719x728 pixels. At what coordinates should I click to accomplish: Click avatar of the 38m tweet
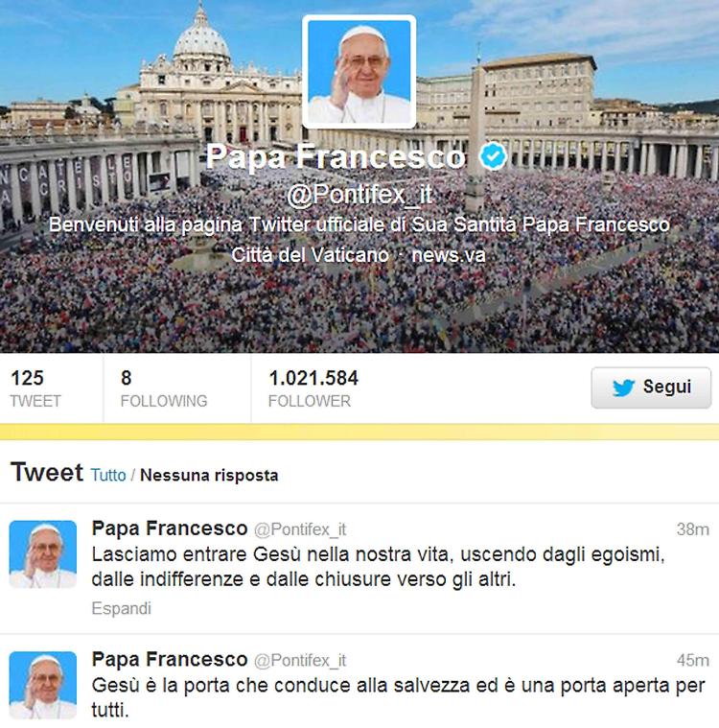[43, 554]
